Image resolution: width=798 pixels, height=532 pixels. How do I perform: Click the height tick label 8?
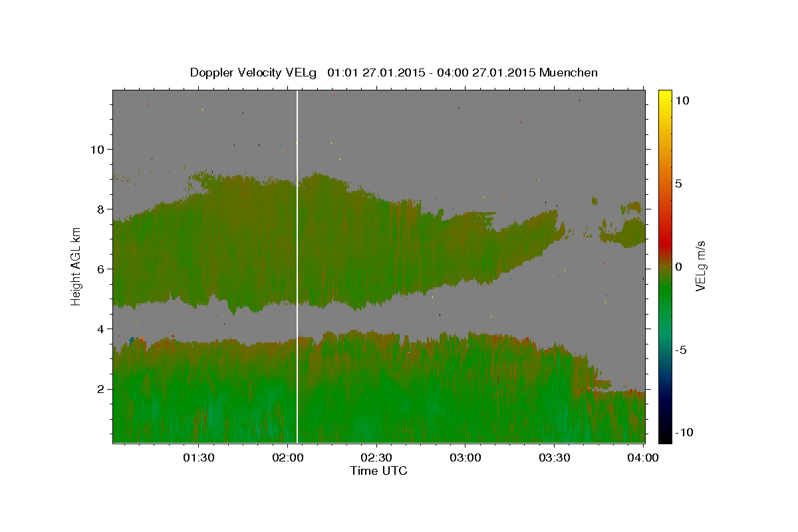(101, 209)
